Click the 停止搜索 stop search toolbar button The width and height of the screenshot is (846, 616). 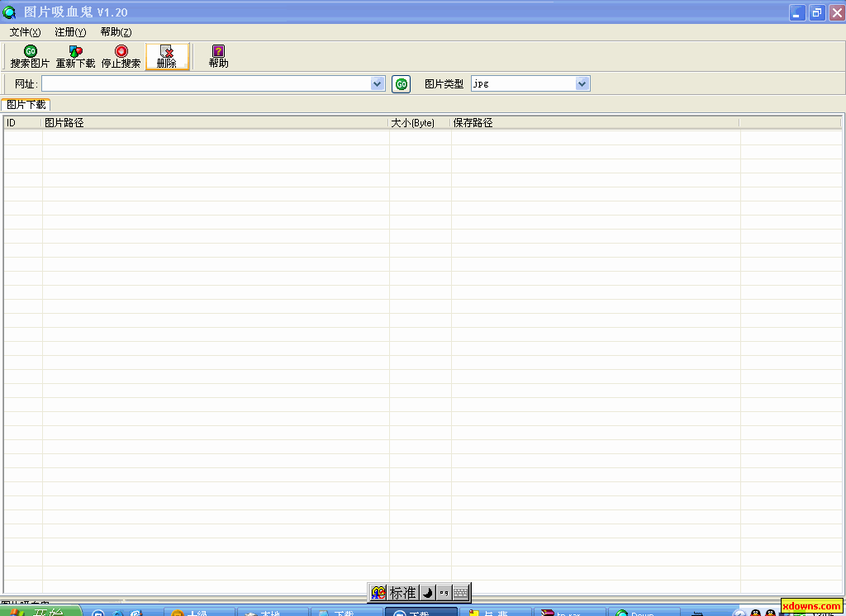[121, 57]
